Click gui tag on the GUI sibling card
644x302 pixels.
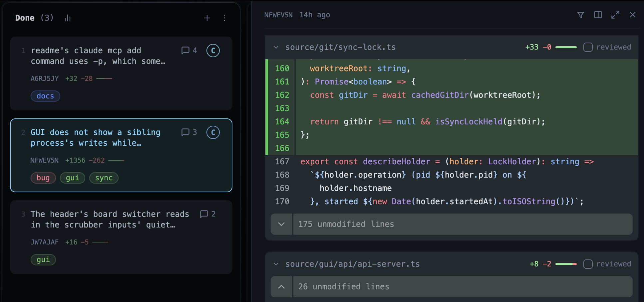73,178
